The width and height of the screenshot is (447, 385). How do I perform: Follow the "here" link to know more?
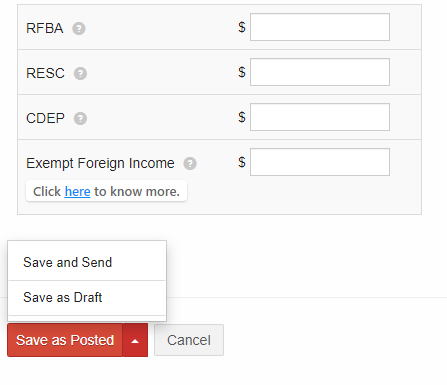(77, 192)
